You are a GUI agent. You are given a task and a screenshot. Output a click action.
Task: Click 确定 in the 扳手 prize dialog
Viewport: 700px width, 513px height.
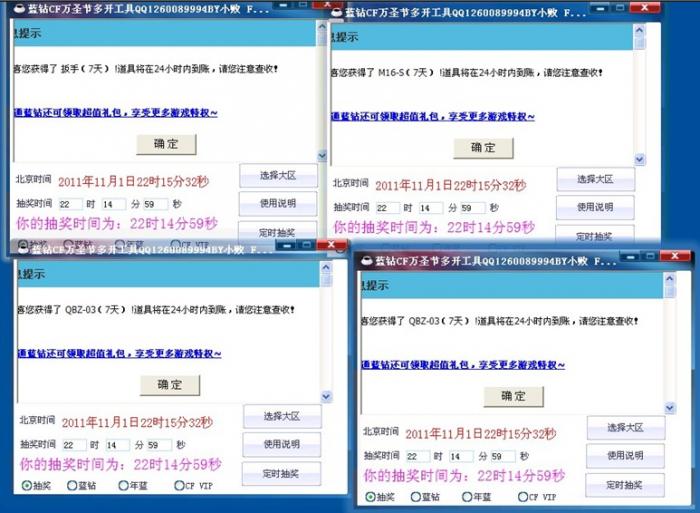[166, 144]
